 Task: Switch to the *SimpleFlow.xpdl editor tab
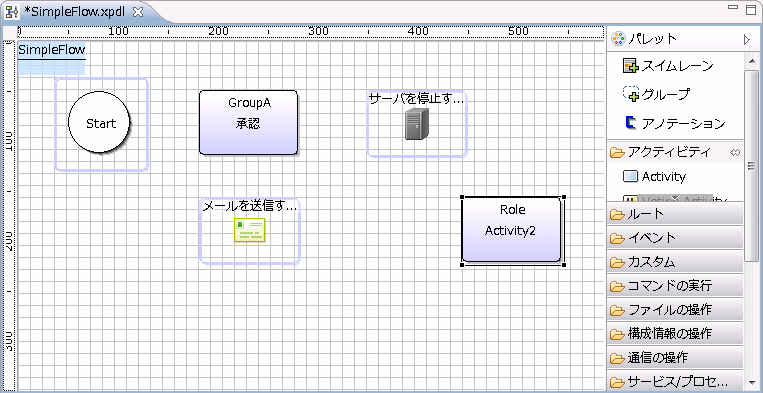point(75,12)
